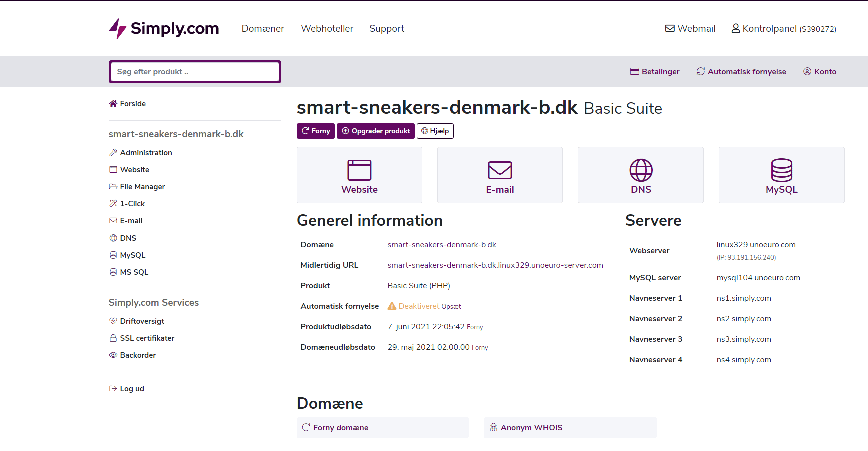Open Automatisk fornyelse in the top bar
868x451 pixels.
[x=741, y=72]
